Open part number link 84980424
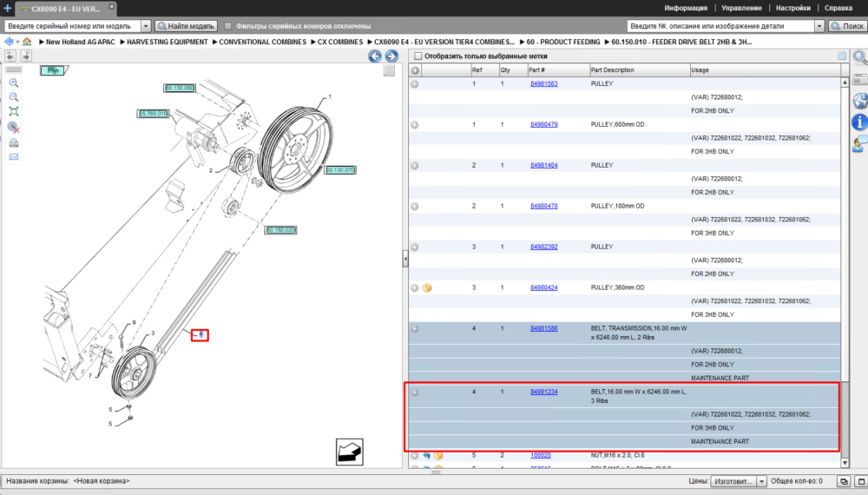 tap(543, 288)
